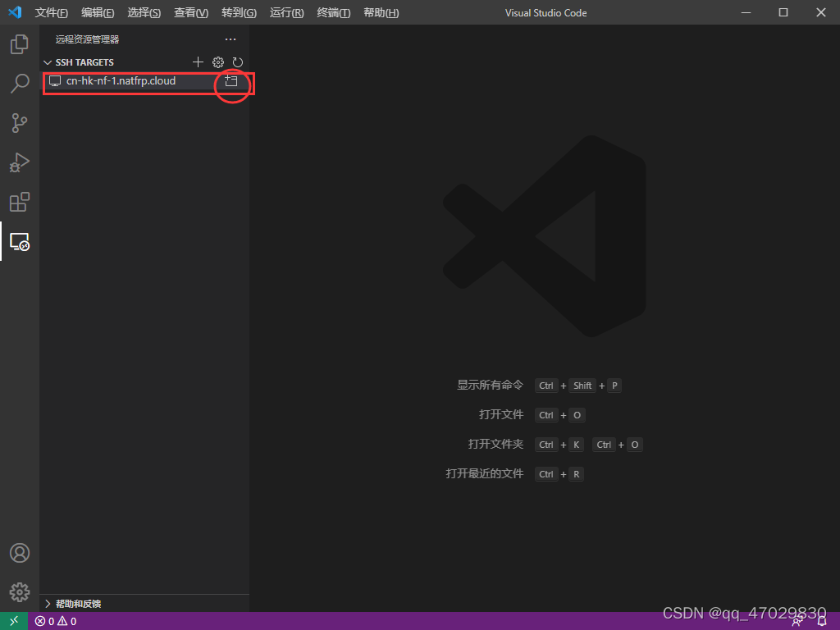Click the feedback icon in the status bar
840x630 pixels.
797,622
